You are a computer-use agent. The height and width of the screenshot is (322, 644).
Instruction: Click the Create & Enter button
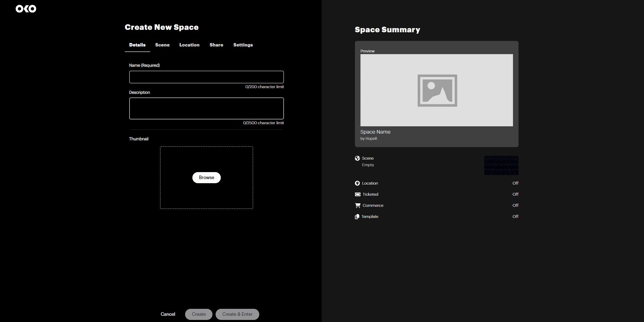237,314
